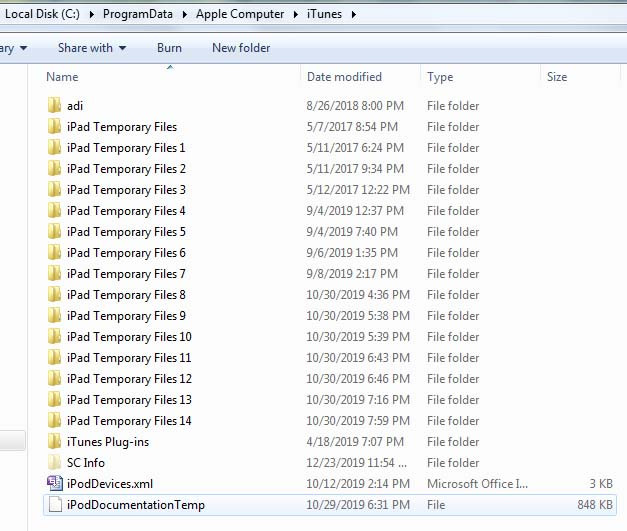The height and width of the screenshot is (531, 627).
Task: Select the 'iPodDocumentationTemp' file name
Action: [x=136, y=505]
